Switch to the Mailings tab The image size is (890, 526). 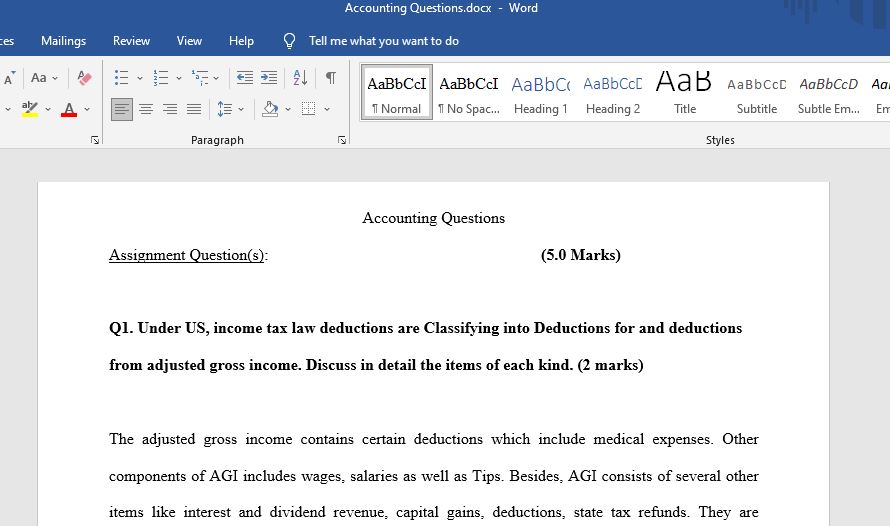(x=64, y=41)
